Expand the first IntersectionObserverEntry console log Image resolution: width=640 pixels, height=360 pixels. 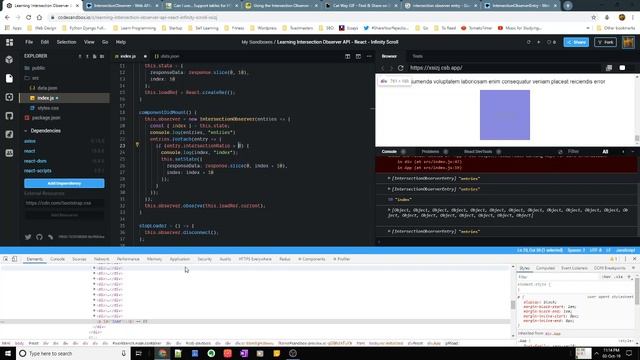[389, 178]
